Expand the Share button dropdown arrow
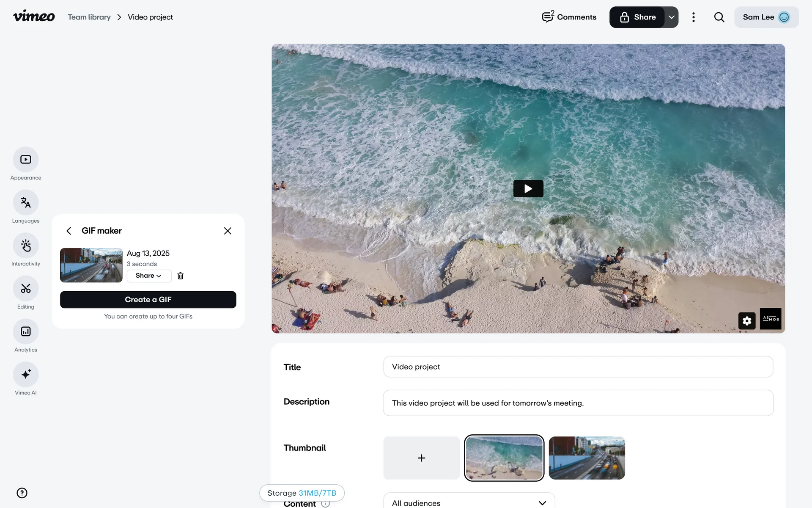This screenshot has height=508, width=812. [672, 17]
